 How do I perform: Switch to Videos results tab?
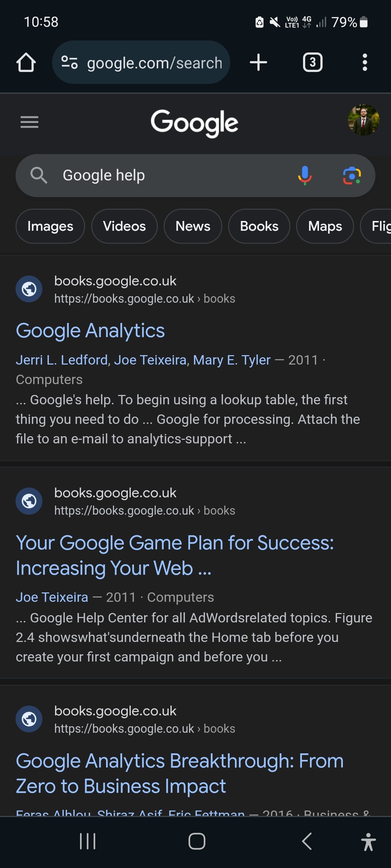point(124,226)
